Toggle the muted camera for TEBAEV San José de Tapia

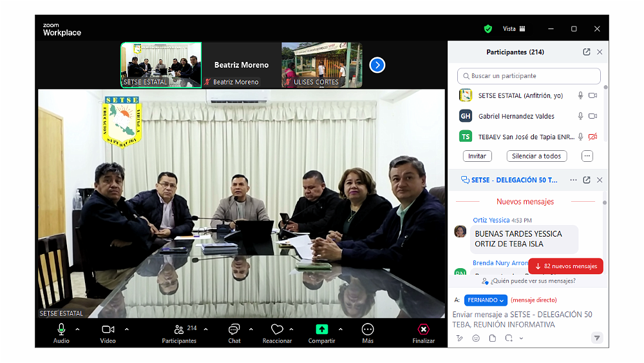pyautogui.click(x=592, y=137)
